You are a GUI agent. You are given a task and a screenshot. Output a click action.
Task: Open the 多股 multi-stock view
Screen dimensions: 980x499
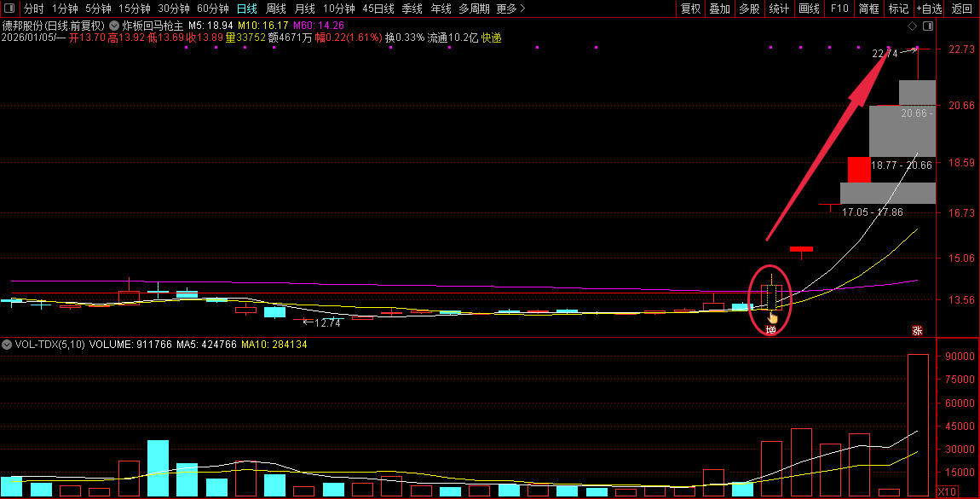749,9
